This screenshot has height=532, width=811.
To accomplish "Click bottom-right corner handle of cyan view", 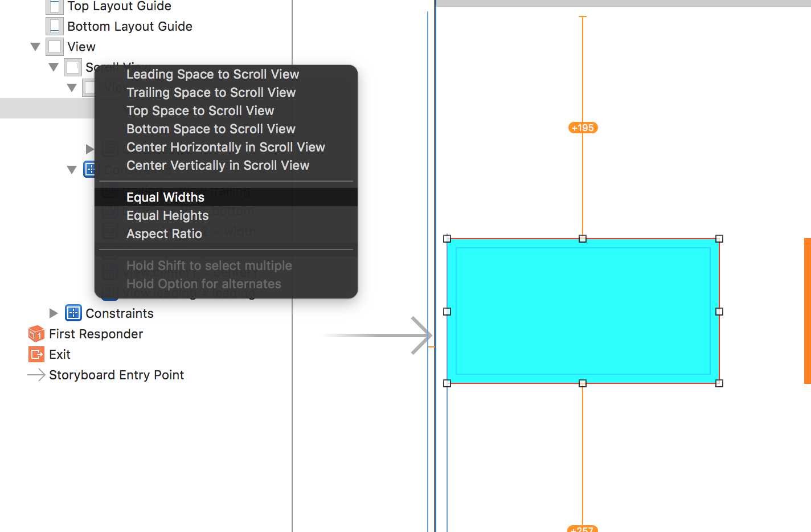I will [719, 383].
